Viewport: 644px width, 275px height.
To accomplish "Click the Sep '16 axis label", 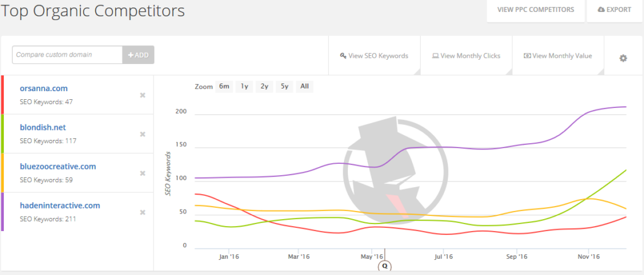I will (x=517, y=257).
